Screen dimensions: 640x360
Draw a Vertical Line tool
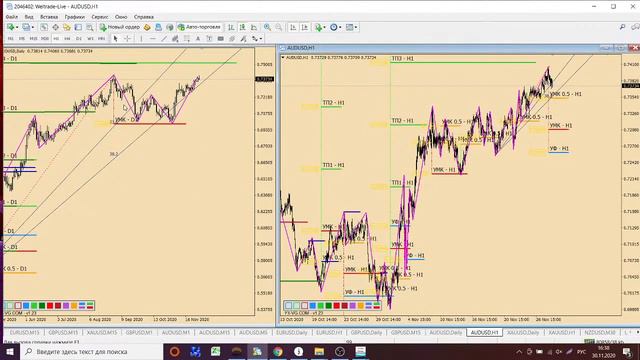[x=141, y=38]
